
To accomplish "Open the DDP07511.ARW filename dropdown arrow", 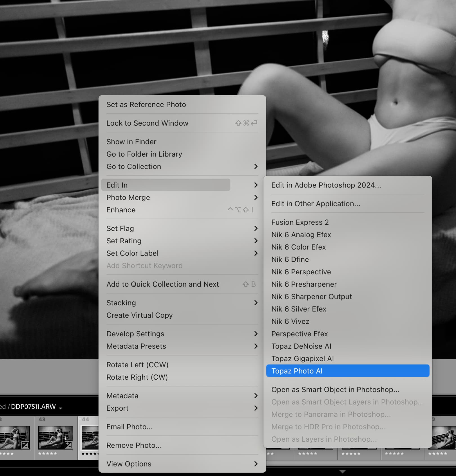I will click(61, 408).
